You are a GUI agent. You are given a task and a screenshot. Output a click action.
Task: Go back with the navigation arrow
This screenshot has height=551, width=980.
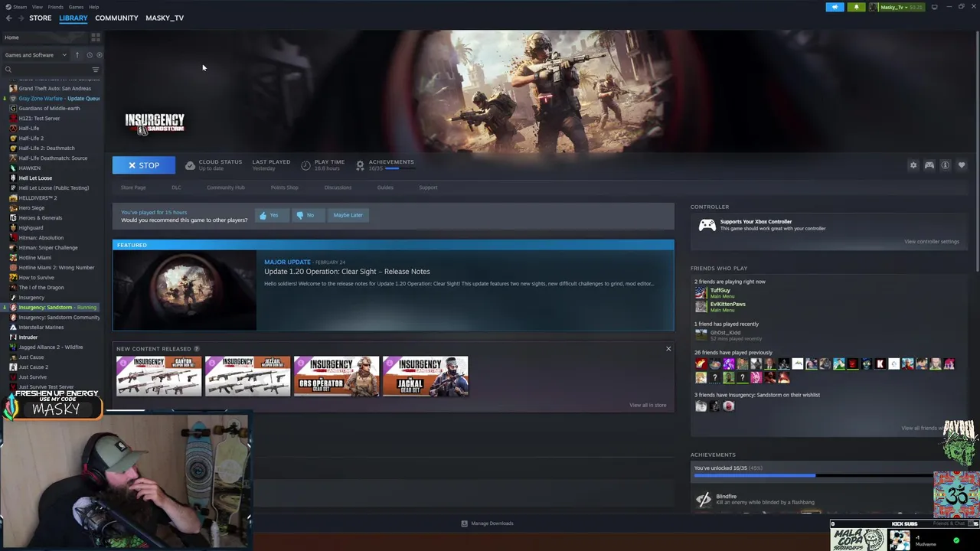click(x=8, y=18)
